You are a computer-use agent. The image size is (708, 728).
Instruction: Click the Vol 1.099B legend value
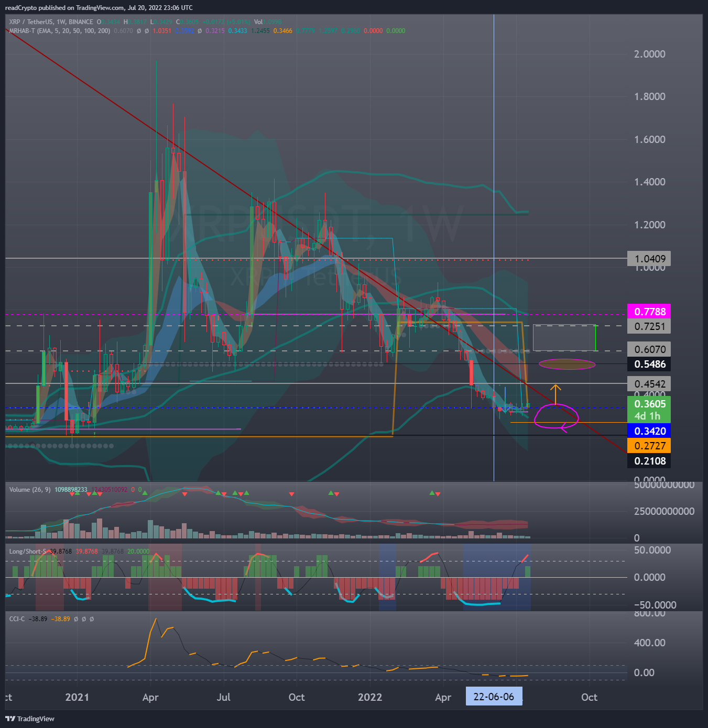[268, 22]
